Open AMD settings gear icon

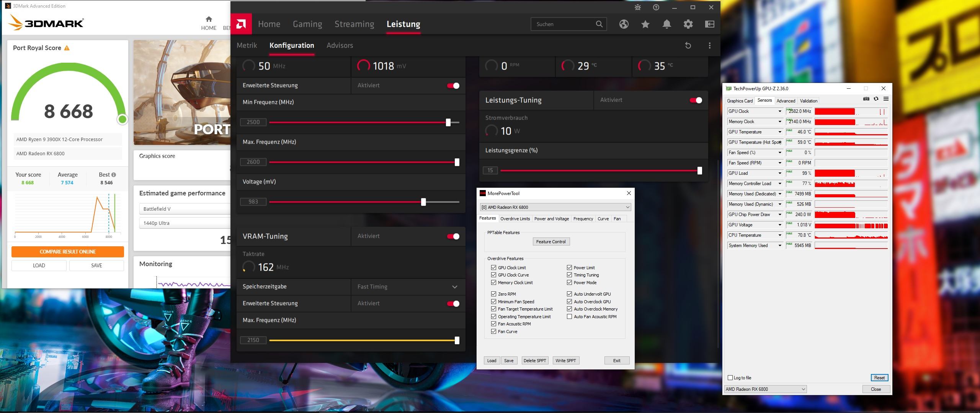click(x=688, y=24)
